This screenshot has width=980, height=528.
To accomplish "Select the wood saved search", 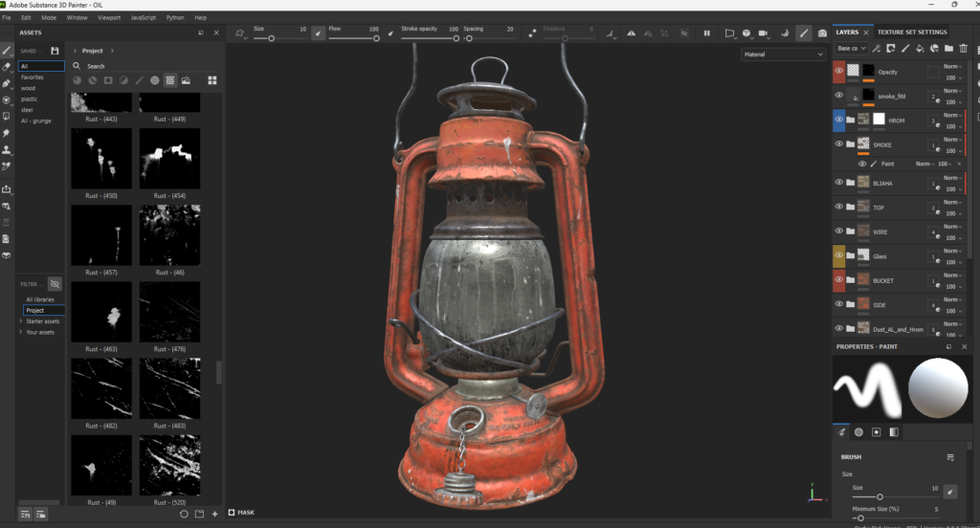I will click(x=28, y=88).
